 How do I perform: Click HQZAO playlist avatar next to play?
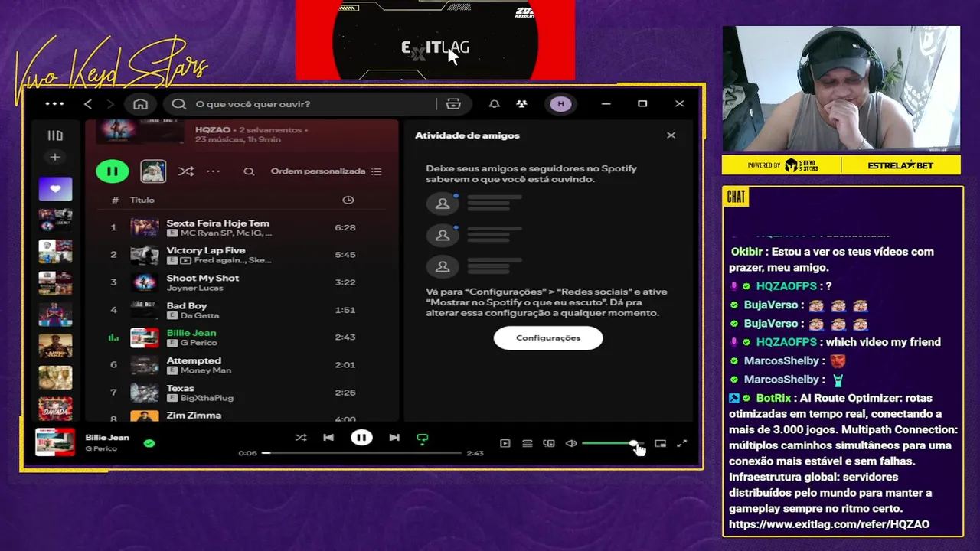pyautogui.click(x=153, y=171)
